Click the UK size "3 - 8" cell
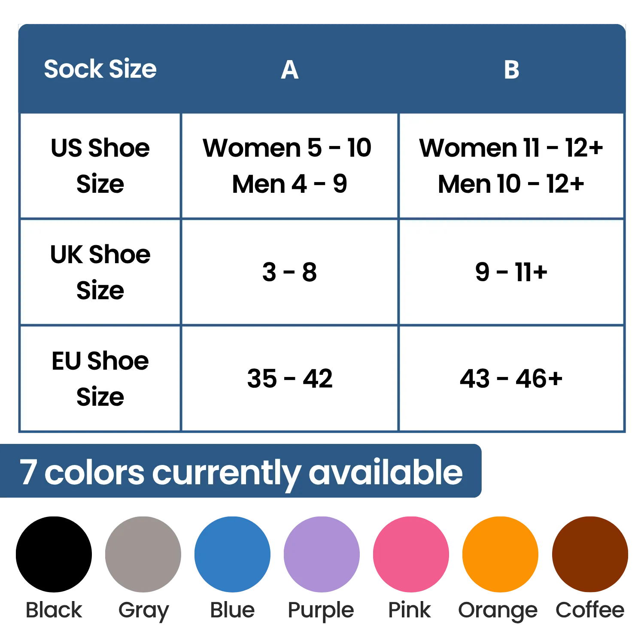644x644 pixels. [x=290, y=272]
